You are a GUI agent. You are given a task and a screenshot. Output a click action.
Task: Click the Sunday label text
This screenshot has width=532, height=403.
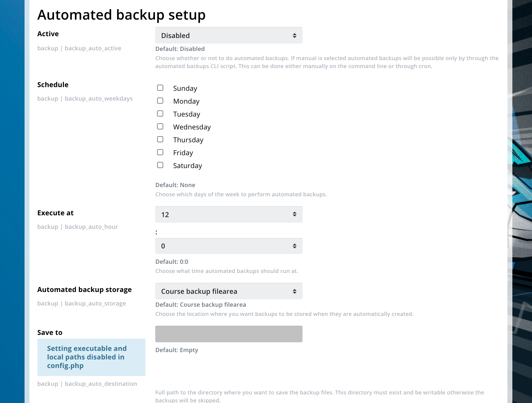click(x=185, y=88)
